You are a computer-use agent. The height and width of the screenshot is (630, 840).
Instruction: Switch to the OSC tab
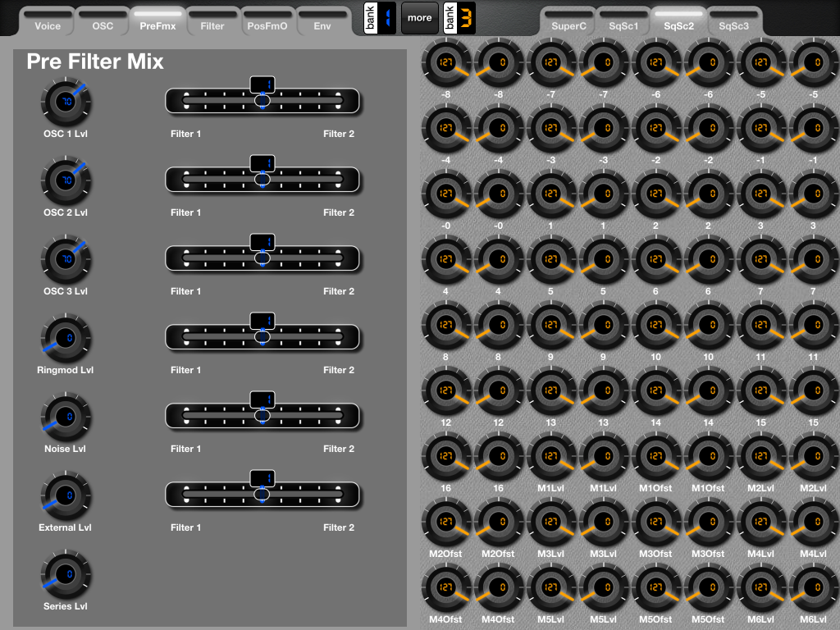[x=103, y=21]
